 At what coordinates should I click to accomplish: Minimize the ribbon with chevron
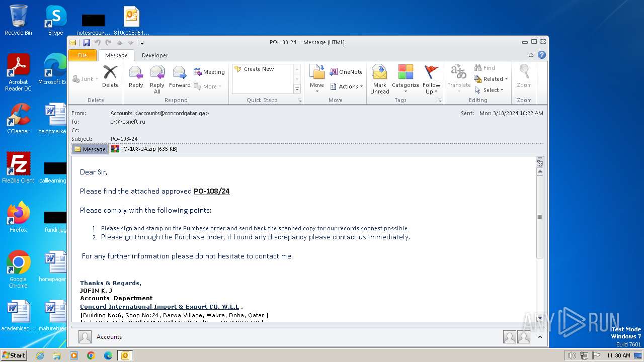(531, 55)
